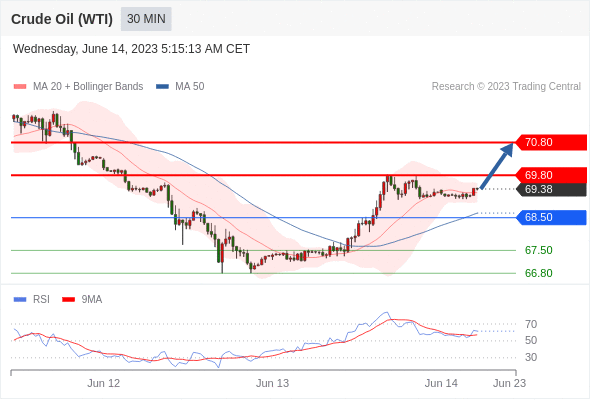Click the RSI 70 scale label

pos(531,324)
